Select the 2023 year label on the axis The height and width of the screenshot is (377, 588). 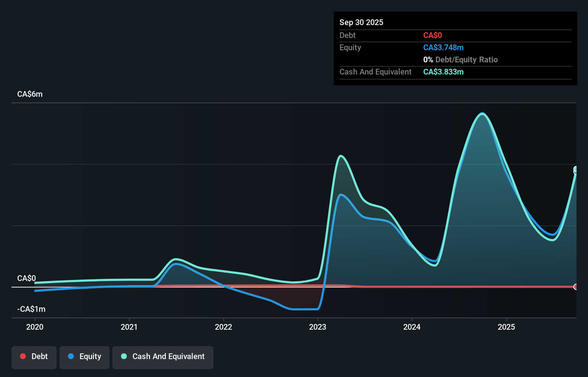pyautogui.click(x=318, y=327)
